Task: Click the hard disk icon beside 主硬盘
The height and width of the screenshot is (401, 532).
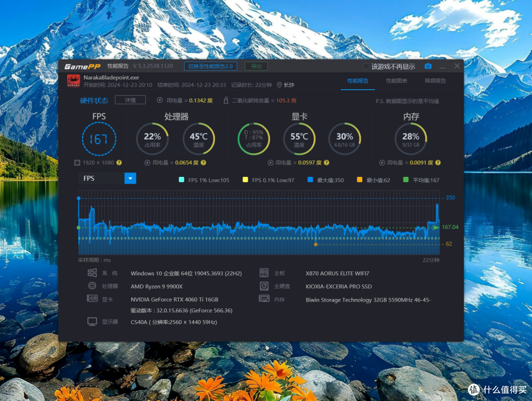Action: point(265,286)
